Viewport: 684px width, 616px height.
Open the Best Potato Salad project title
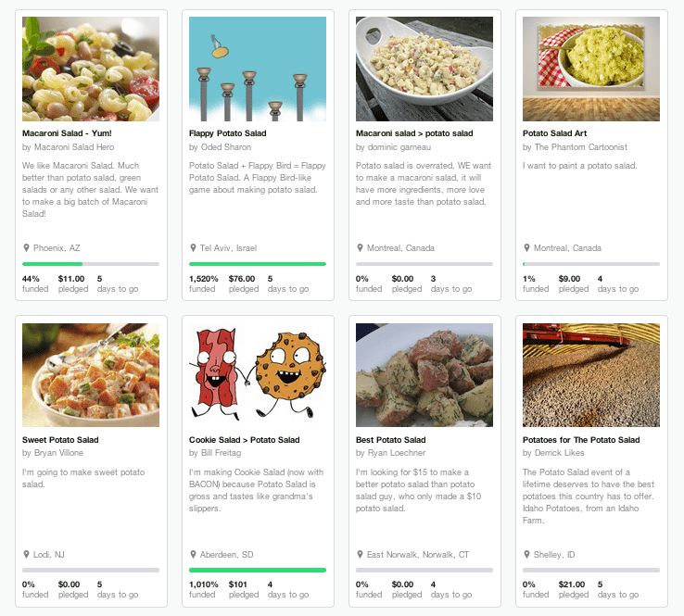tap(391, 440)
